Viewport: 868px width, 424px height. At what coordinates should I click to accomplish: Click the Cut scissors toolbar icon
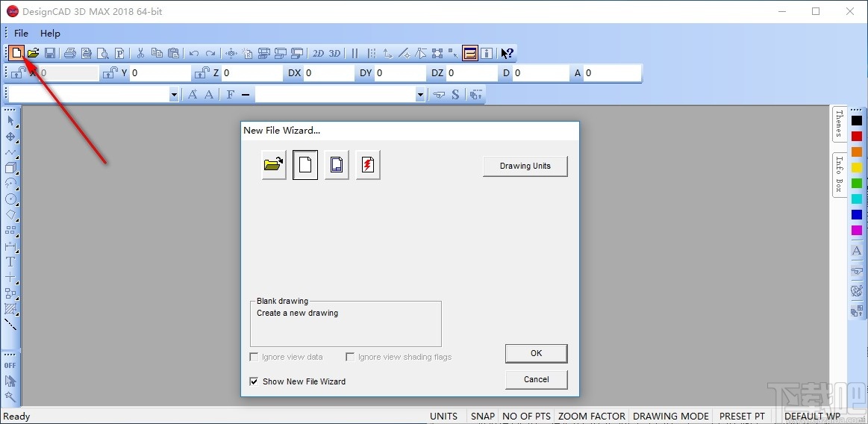point(140,53)
